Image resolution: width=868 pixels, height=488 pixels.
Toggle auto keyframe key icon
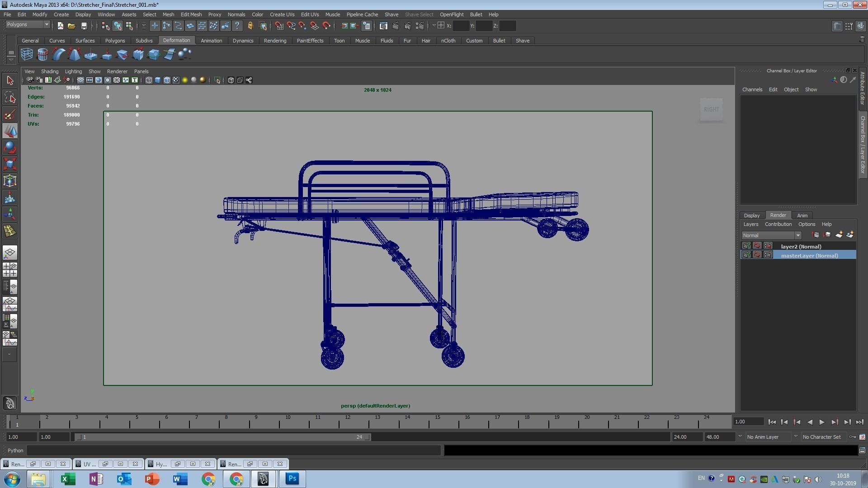(853, 437)
